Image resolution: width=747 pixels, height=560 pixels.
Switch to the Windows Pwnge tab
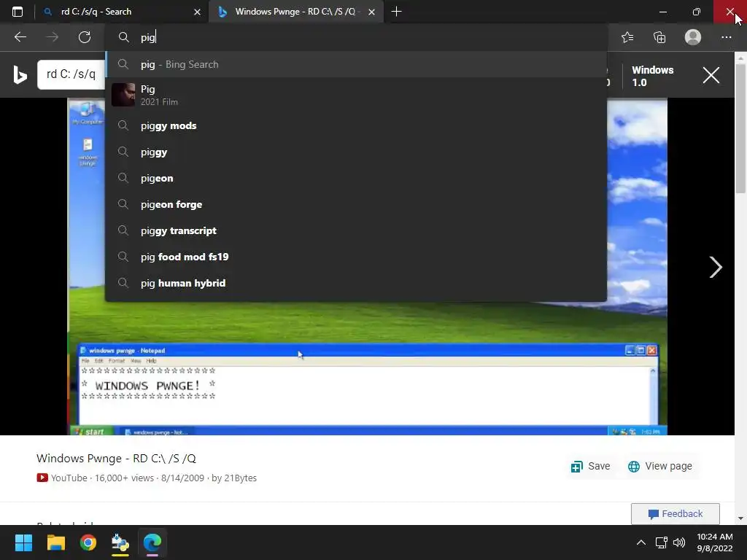click(x=296, y=12)
